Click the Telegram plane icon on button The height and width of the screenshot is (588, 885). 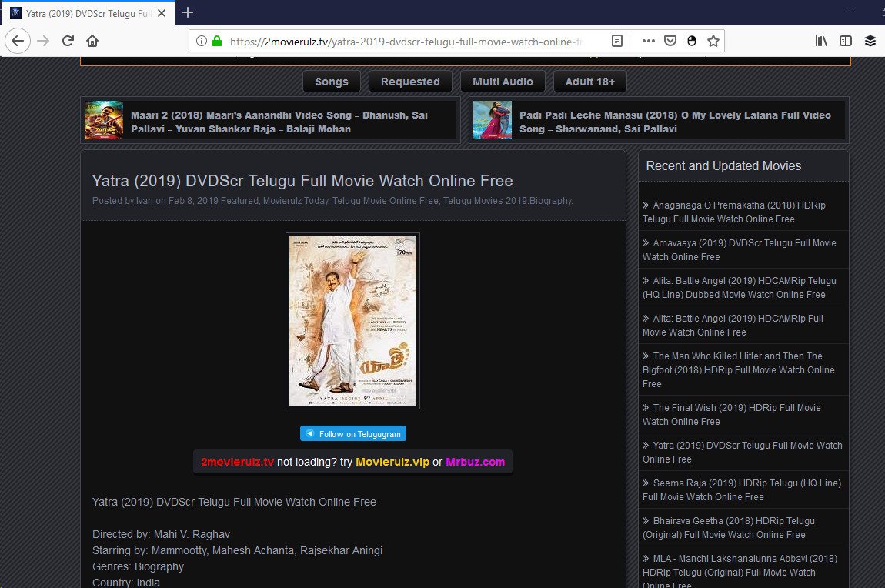[x=310, y=433]
